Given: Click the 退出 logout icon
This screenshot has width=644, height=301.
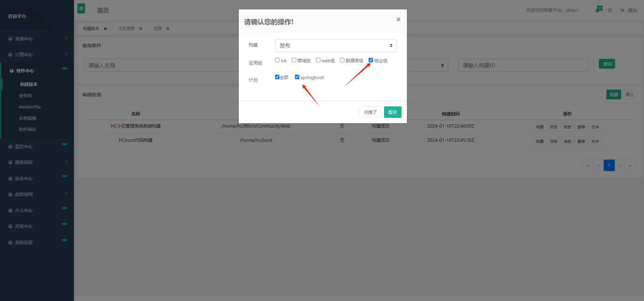Looking at the screenshot, I should pyautogui.click(x=622, y=10).
